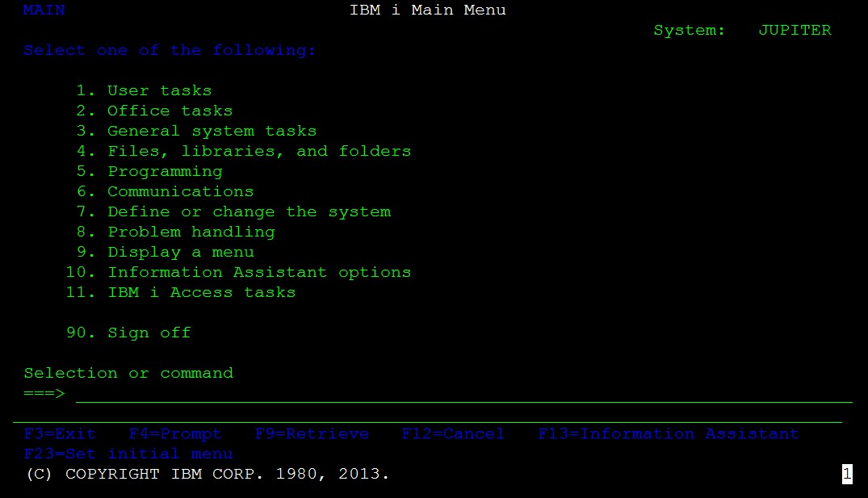Image resolution: width=868 pixels, height=498 pixels.
Task: Open Information Assistant options entry
Action: coord(258,272)
